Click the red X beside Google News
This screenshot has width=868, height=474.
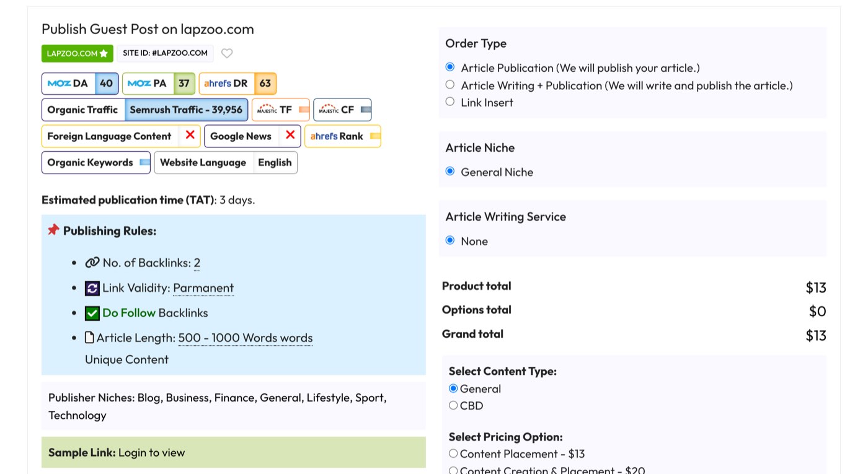290,135
